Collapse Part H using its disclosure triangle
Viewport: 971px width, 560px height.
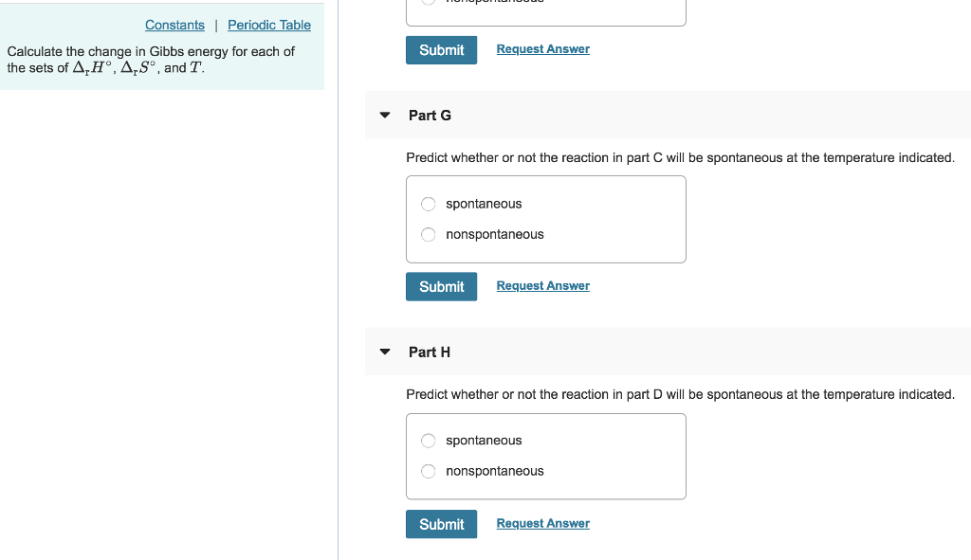click(x=384, y=351)
